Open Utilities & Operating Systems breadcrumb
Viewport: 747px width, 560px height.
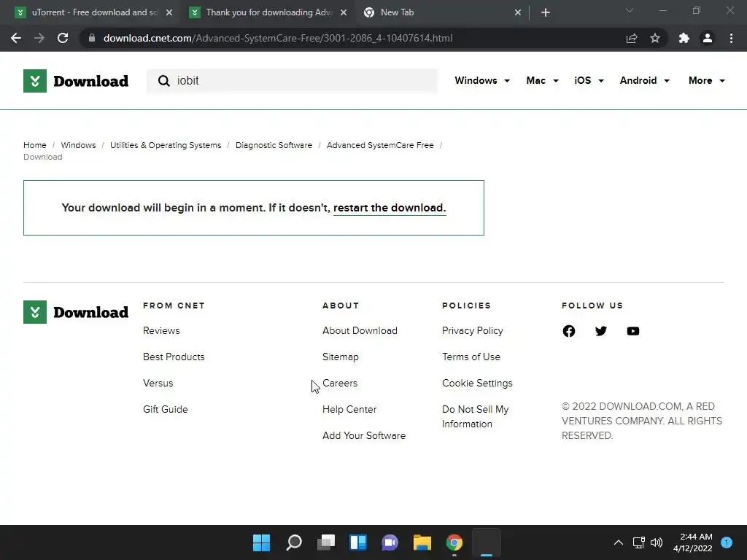[x=166, y=145]
